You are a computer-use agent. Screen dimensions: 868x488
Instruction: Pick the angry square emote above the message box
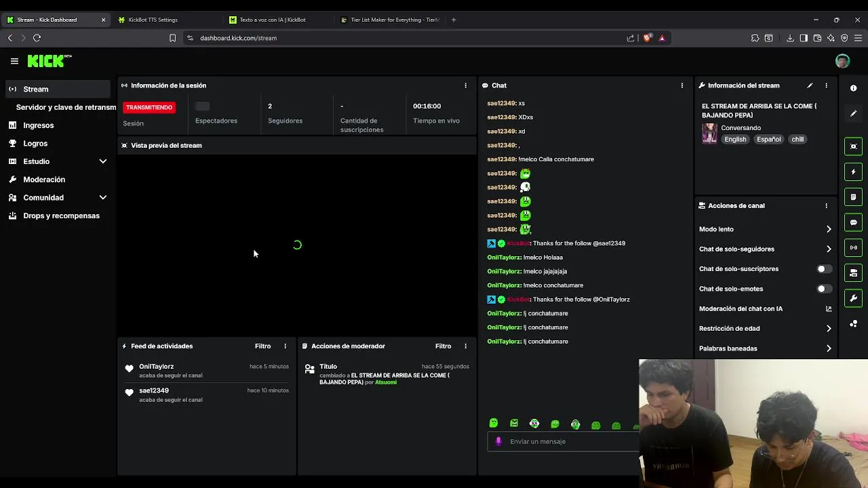click(514, 424)
